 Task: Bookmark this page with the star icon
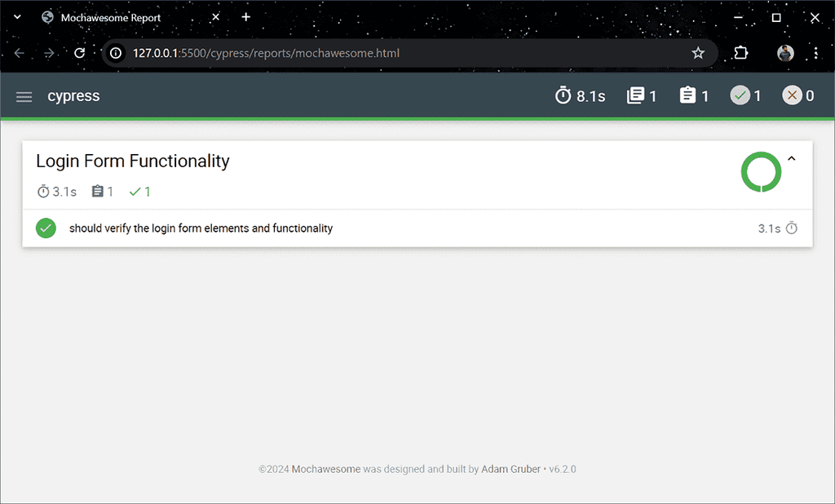pyautogui.click(x=698, y=53)
